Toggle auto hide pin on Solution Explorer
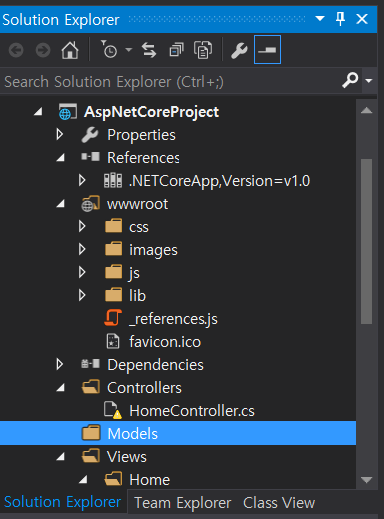This screenshot has height=519, width=384. tap(340, 19)
